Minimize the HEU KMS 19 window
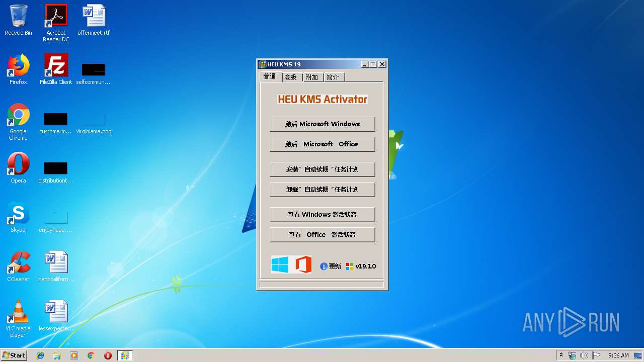644x362 pixels. click(x=365, y=64)
